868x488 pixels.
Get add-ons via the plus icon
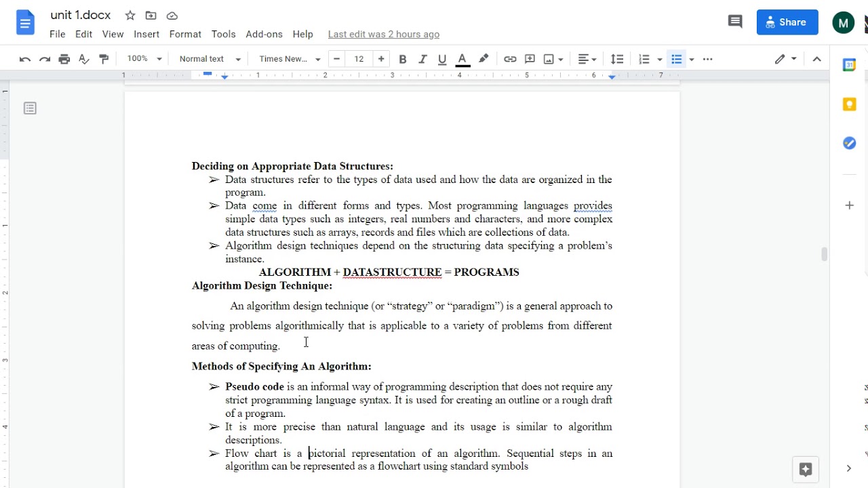click(x=849, y=205)
